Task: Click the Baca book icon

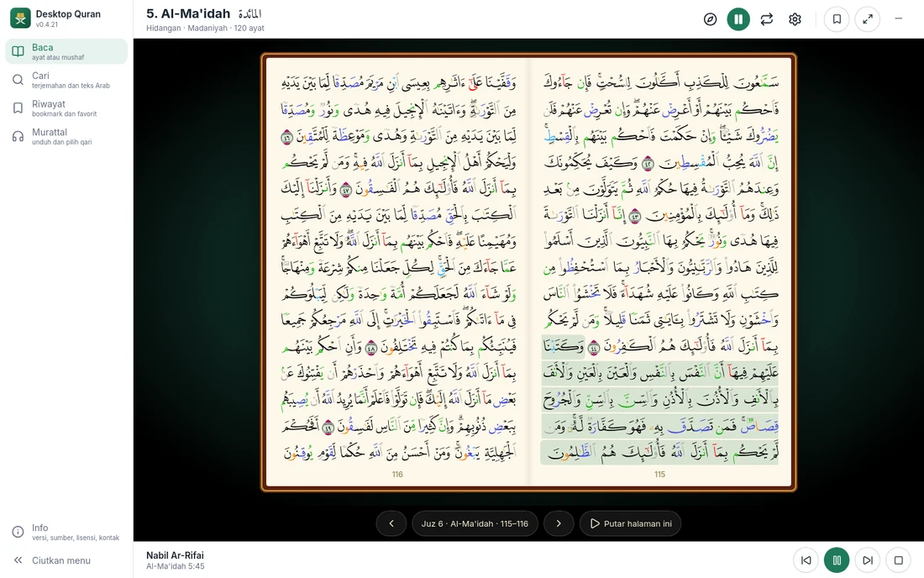Action: [18, 51]
